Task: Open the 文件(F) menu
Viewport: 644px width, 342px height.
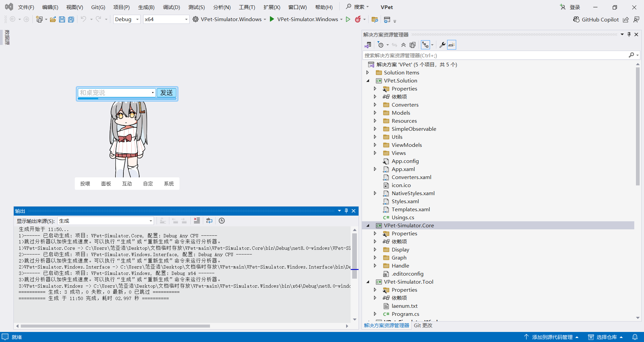Action: point(26,7)
